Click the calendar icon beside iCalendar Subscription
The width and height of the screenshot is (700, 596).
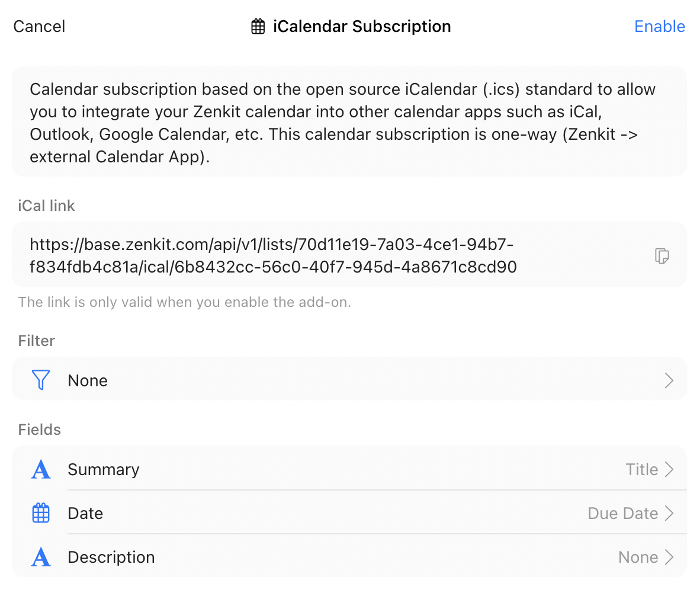tap(258, 26)
